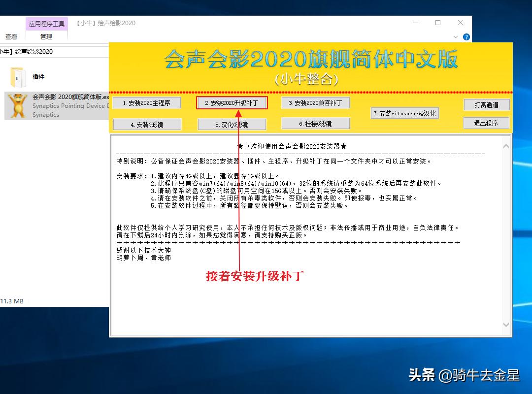Screen dimensions: 532x394
Task: Click the scrollbar up arrow in text area
Action: pos(506,145)
